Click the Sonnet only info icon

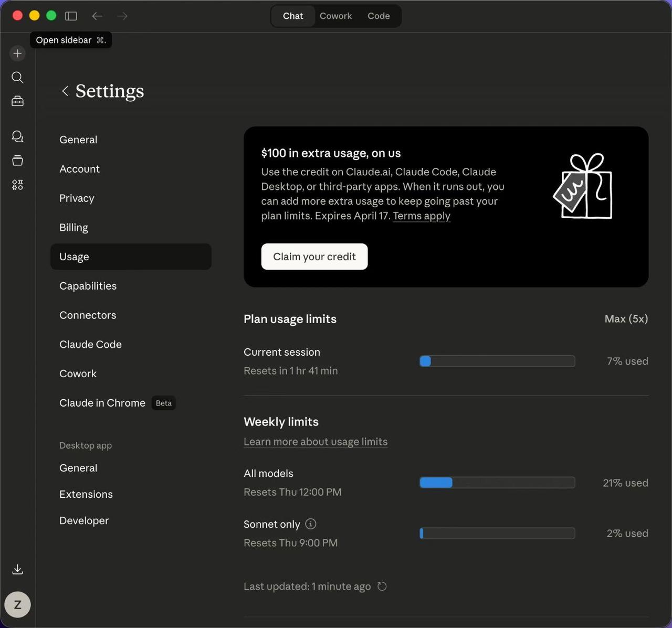coord(311,524)
